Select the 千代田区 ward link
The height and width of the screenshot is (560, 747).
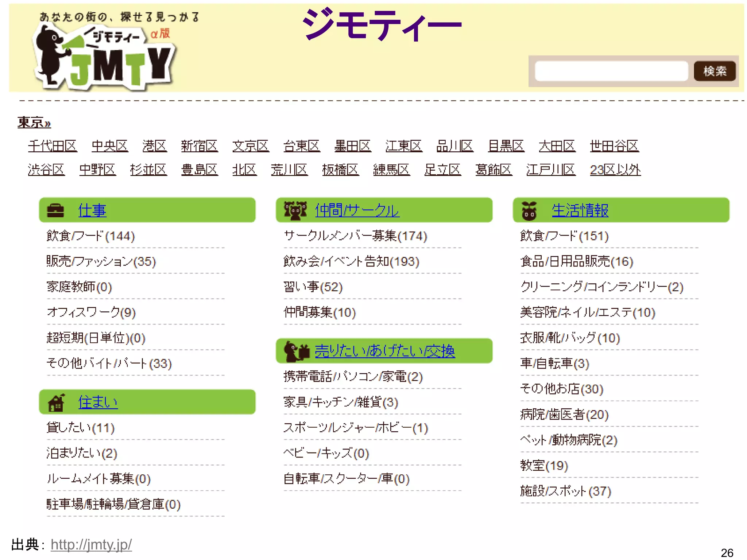52,146
